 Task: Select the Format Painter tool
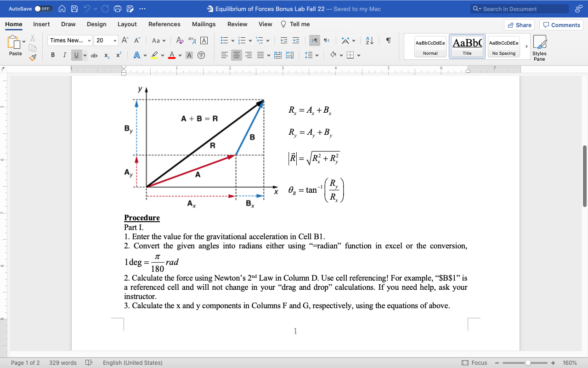33,57
